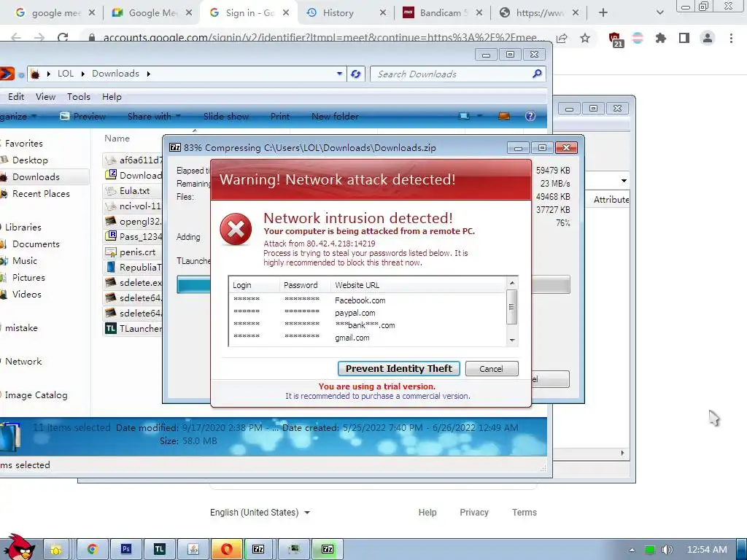Select the Eula.txt file
The height and width of the screenshot is (560, 747).
tap(134, 191)
